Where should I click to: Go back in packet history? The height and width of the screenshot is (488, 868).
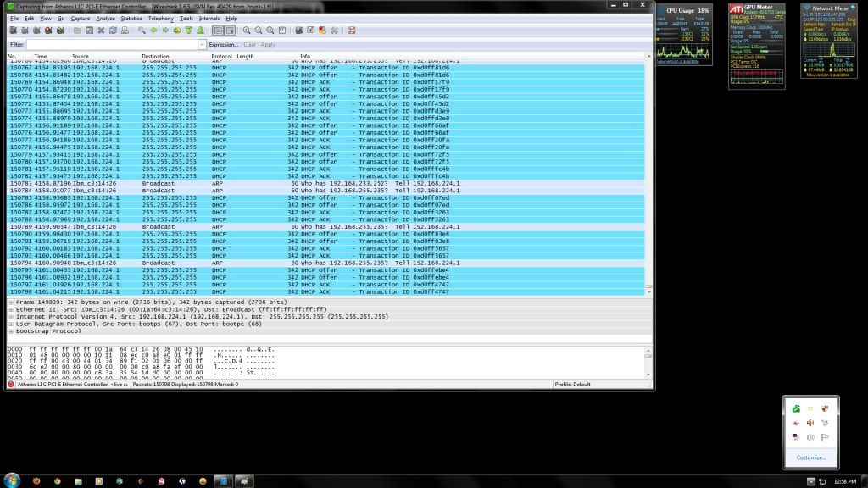[153, 30]
